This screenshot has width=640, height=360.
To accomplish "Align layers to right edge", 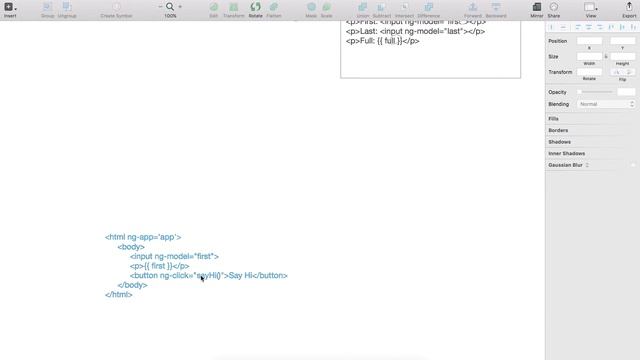I will pos(600,27).
